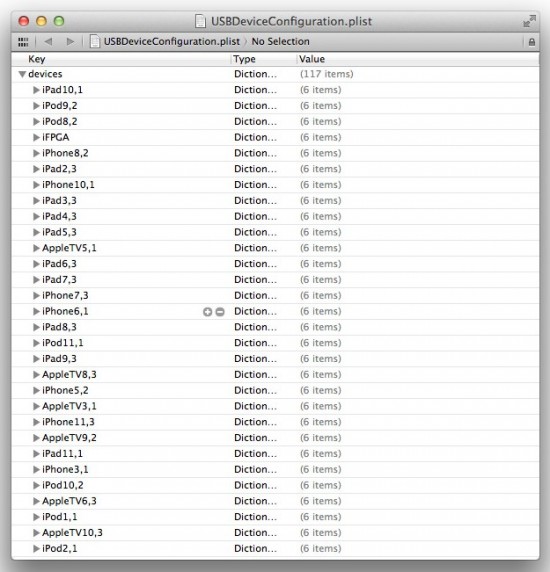
Task: Expand the iPhone11,3 entry
Action: (x=36, y=422)
